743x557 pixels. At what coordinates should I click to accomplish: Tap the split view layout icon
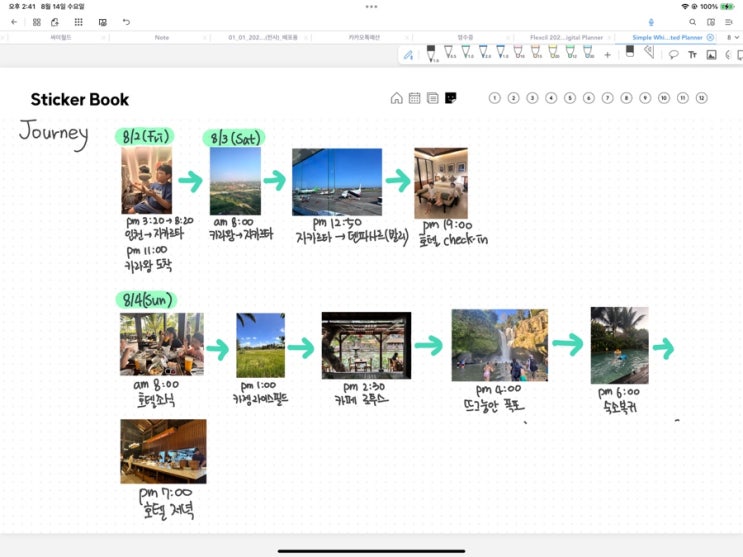[x=711, y=22]
